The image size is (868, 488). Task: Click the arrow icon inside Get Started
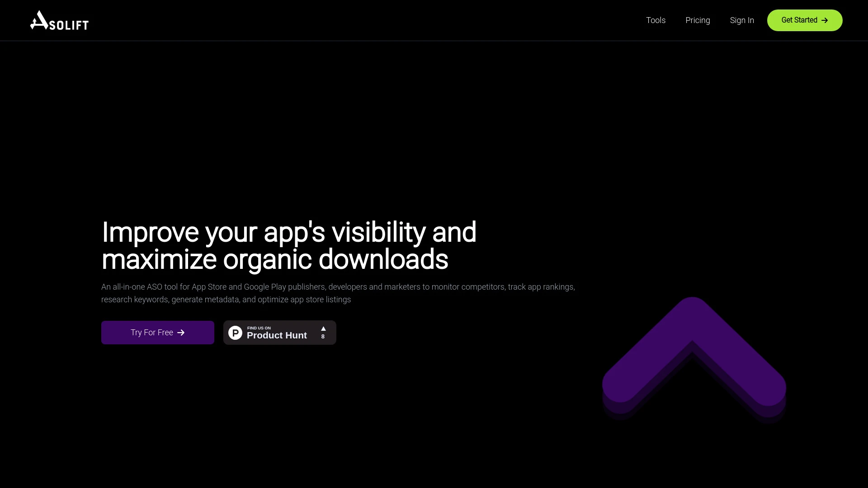pyautogui.click(x=825, y=20)
